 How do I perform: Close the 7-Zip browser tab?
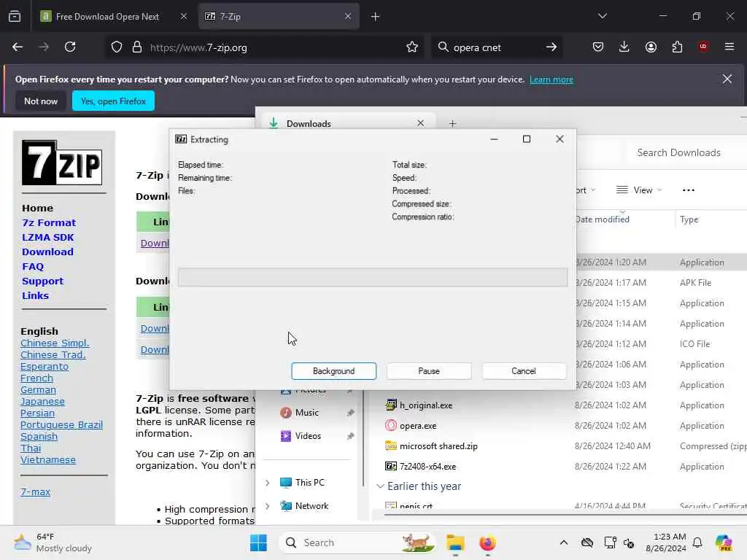click(x=348, y=17)
